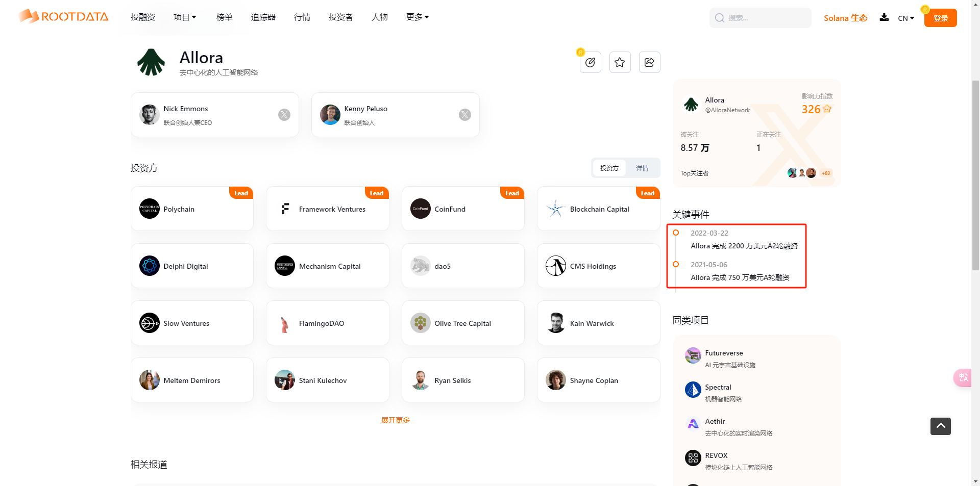The width and height of the screenshot is (980, 486).
Task: Open the Solana 生态 link
Action: coord(845,18)
